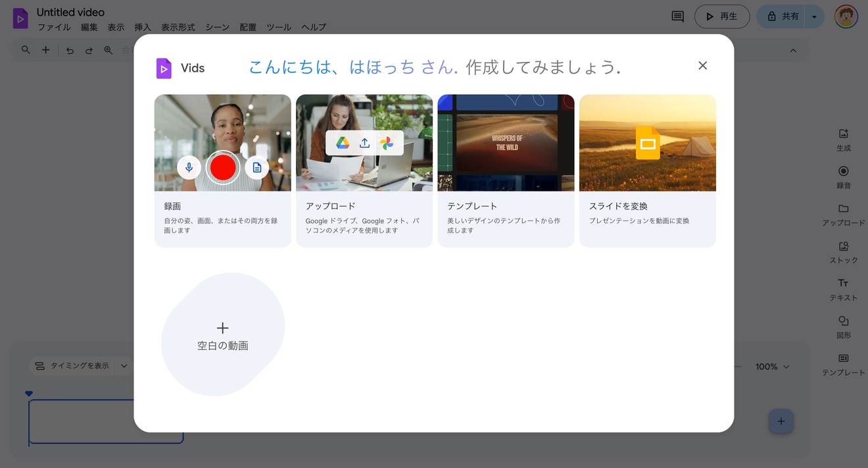868x468 pixels.
Task: Open the 挿入 menu
Action: point(143,28)
